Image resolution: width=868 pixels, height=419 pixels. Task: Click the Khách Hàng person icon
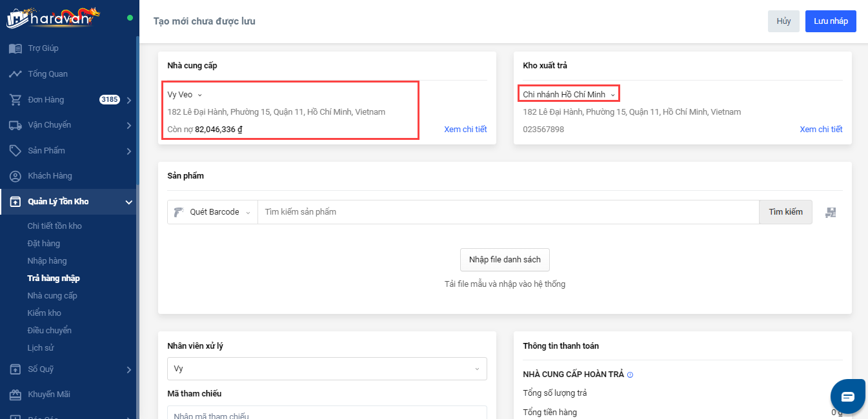pos(15,176)
